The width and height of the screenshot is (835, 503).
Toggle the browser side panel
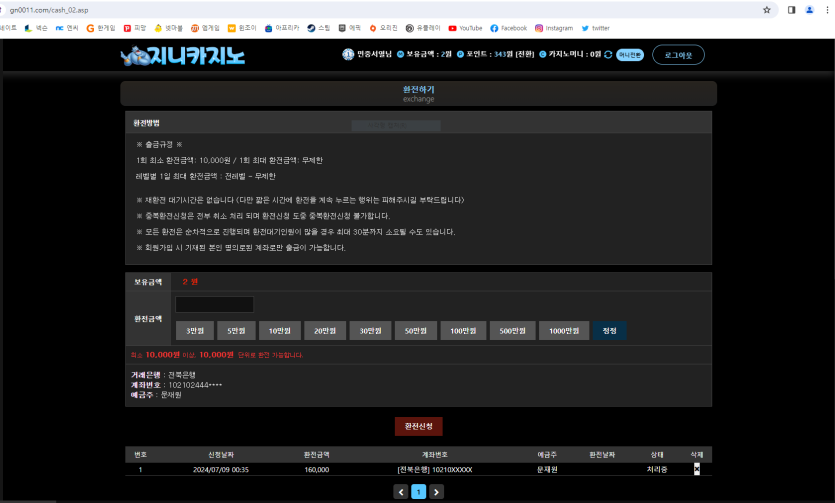pos(790,9)
